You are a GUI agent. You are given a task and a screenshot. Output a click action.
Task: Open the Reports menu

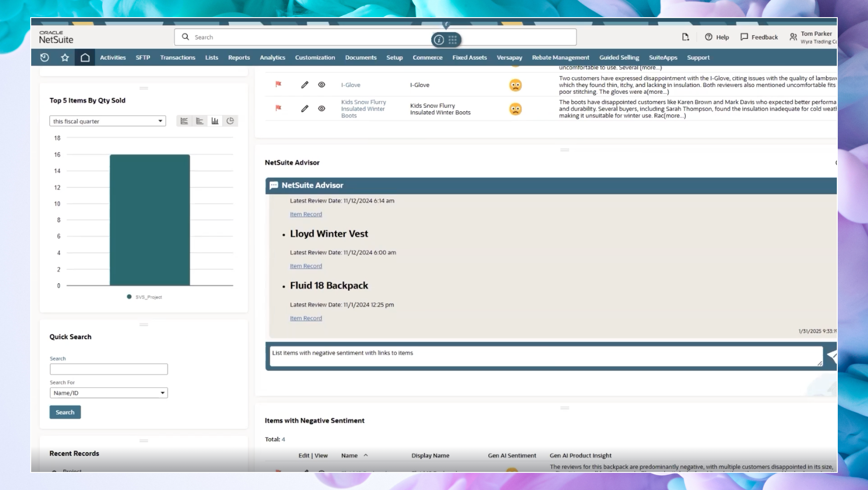(x=239, y=57)
